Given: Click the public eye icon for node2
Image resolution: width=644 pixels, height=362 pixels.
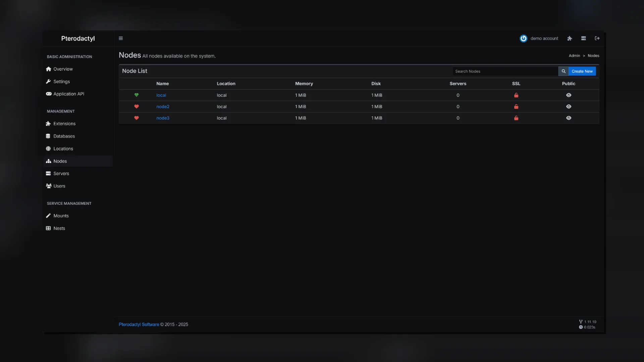Looking at the screenshot, I should (x=569, y=107).
